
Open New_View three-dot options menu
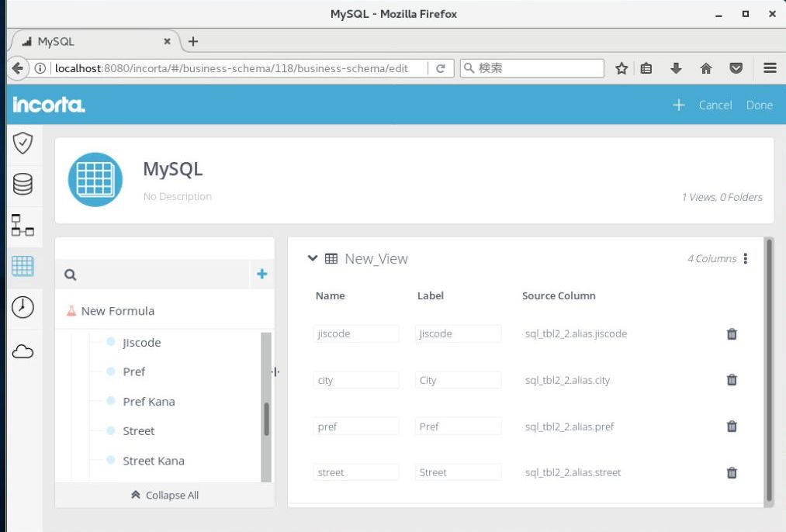pos(746,258)
